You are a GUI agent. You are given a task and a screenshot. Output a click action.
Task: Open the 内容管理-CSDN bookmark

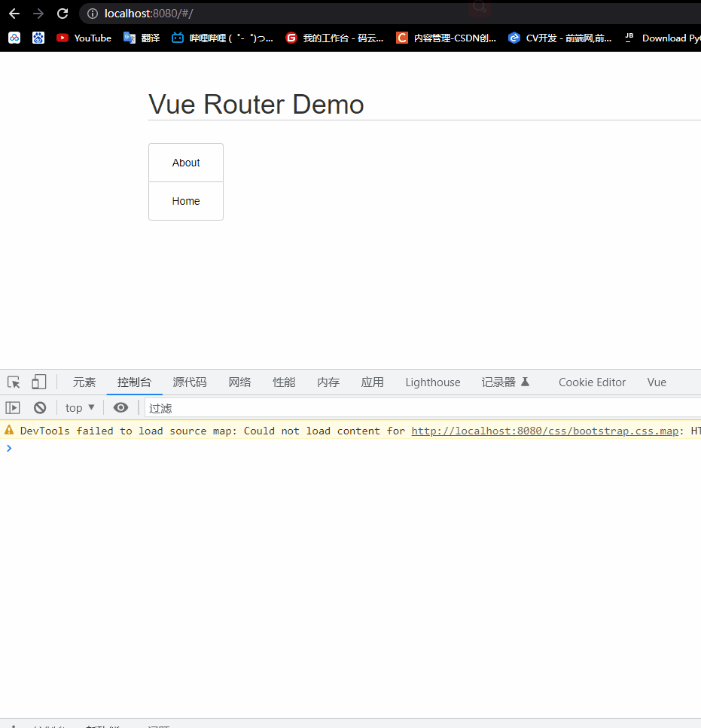tap(447, 38)
